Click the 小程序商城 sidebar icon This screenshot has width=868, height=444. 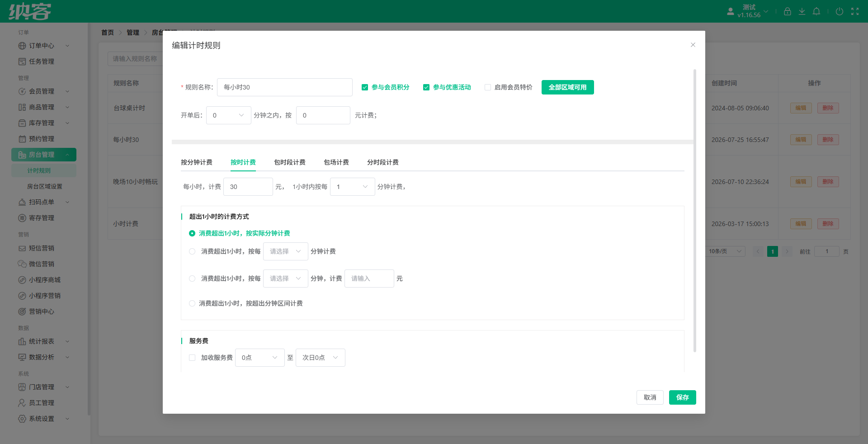point(22,280)
